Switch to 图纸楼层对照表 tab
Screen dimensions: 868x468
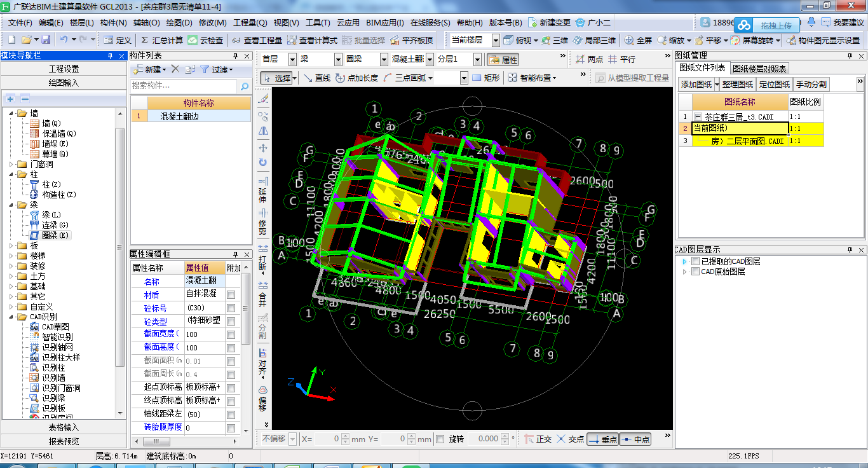(x=759, y=69)
